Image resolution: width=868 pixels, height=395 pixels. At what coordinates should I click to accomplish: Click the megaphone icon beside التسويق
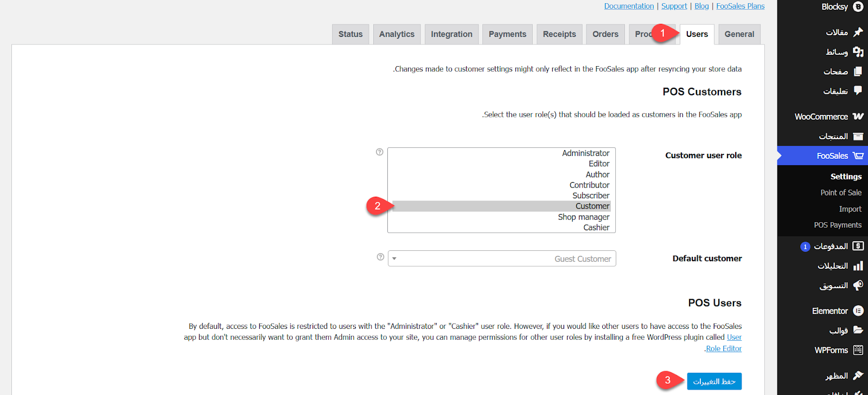858,285
